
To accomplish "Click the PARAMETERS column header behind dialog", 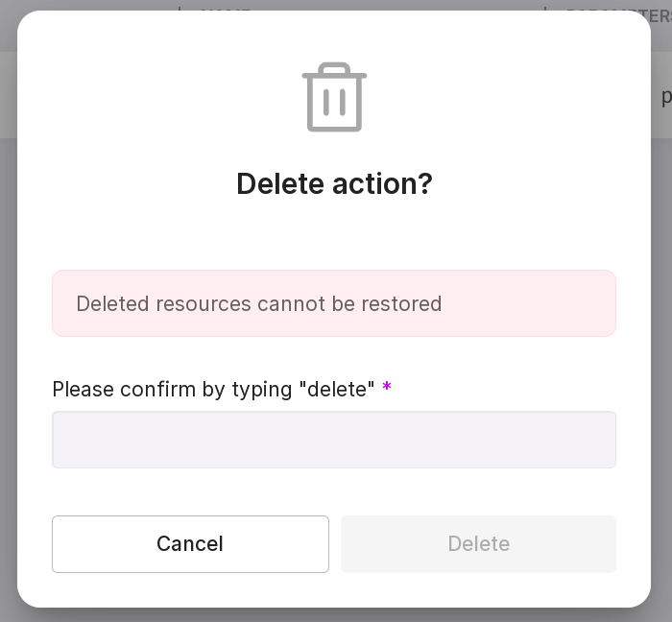I will point(614,10).
